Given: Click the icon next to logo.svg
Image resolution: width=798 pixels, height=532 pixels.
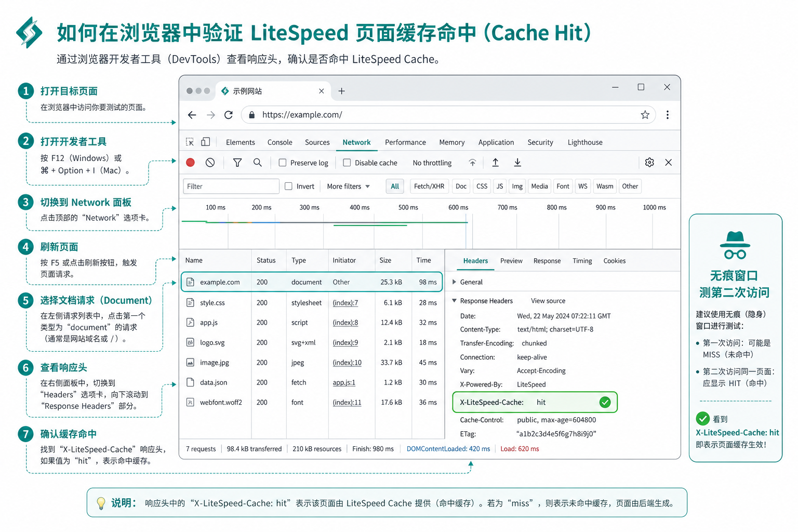Looking at the screenshot, I should coord(190,342).
